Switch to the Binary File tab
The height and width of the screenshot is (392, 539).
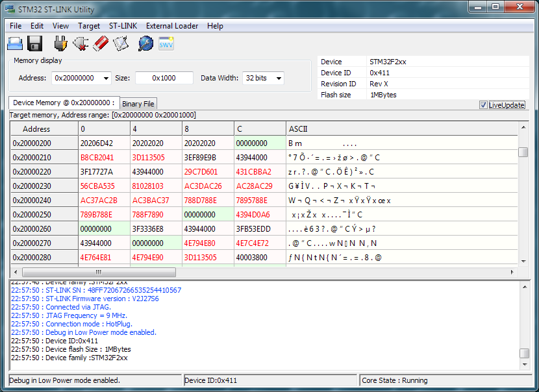click(138, 104)
